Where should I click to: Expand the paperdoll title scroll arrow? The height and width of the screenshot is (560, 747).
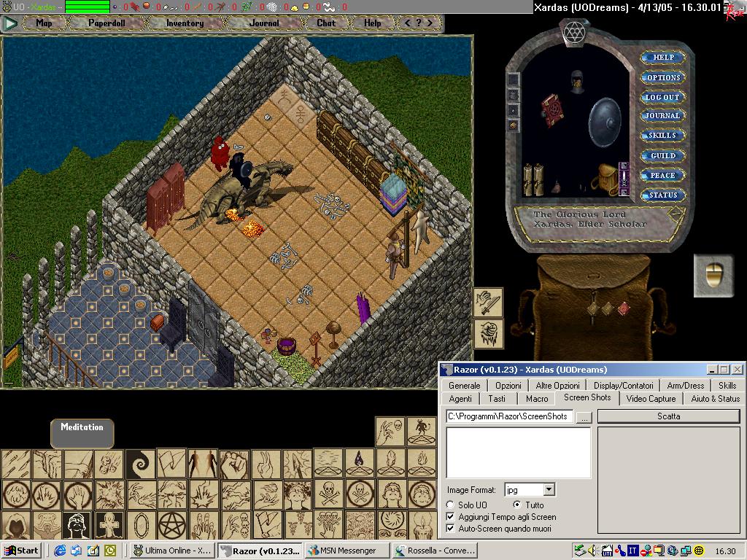point(675,214)
